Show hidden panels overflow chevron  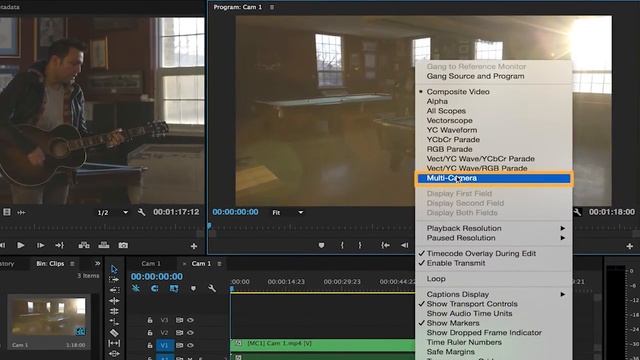pyautogui.click(x=98, y=264)
